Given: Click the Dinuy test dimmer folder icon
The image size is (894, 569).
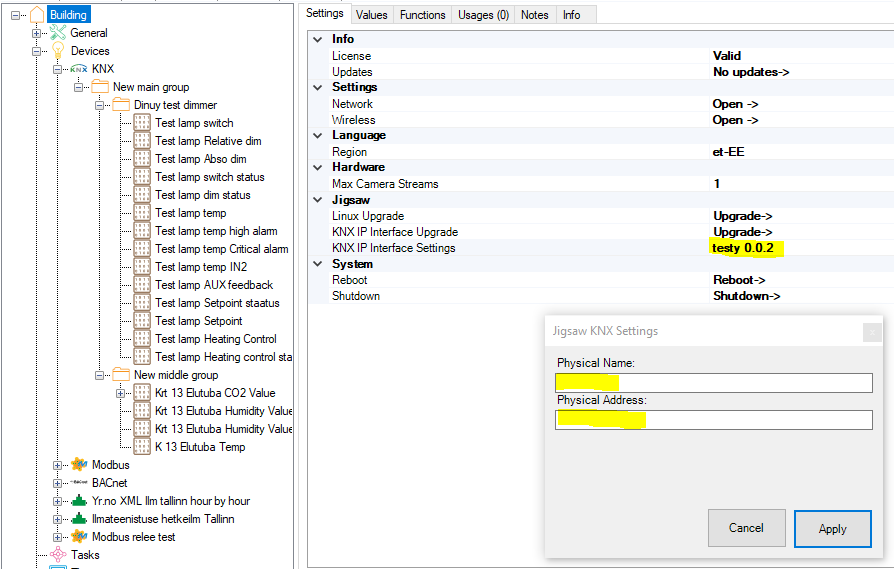Looking at the screenshot, I should pos(121,105).
